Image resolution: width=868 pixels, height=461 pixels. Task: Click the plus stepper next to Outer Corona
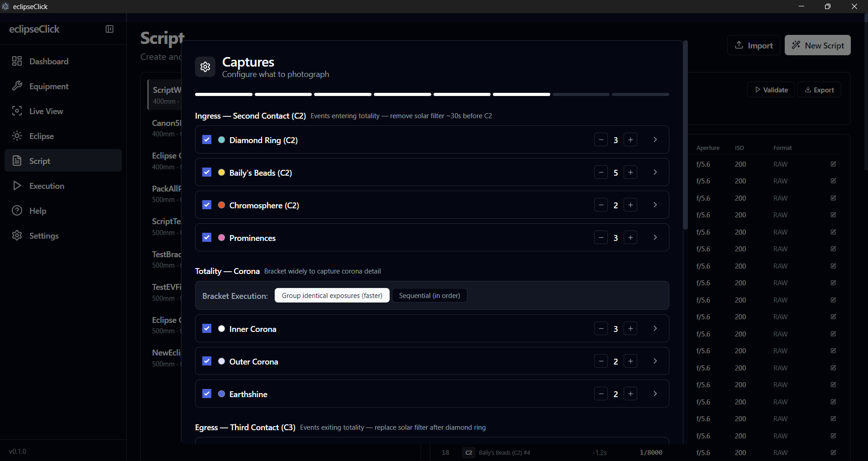click(630, 361)
